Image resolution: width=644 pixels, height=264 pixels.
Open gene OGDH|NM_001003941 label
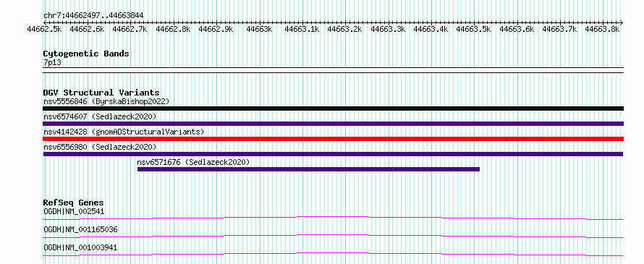[80, 247]
